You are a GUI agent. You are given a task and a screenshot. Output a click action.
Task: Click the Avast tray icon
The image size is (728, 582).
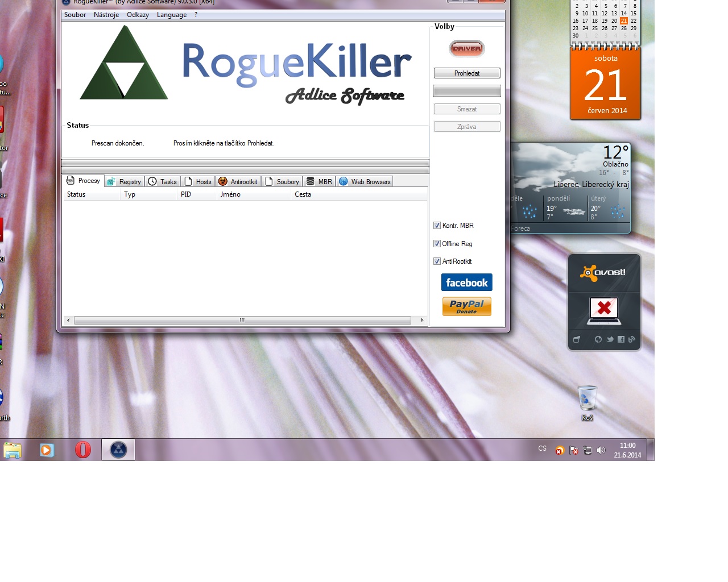point(560,451)
